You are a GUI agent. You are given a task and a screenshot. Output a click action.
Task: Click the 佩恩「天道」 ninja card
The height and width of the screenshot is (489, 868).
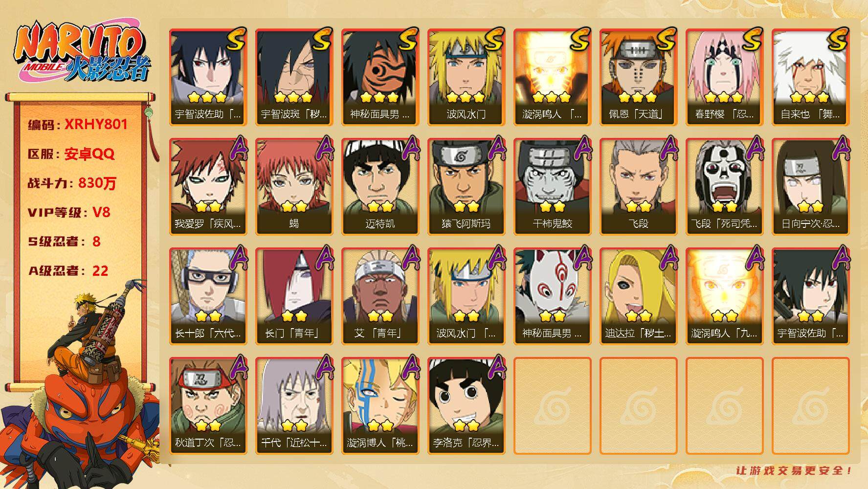[x=638, y=77]
